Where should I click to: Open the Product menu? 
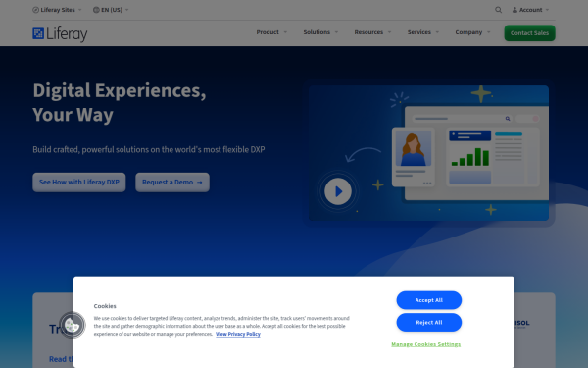coord(271,32)
